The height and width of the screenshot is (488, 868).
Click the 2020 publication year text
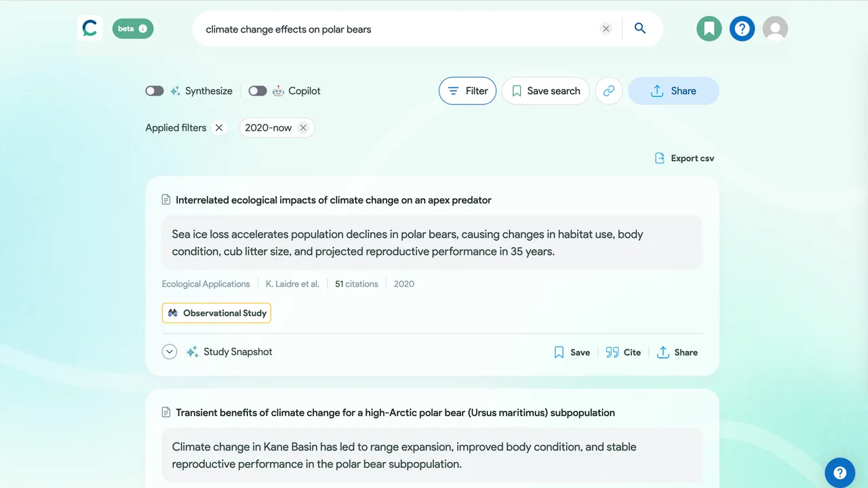[404, 284]
